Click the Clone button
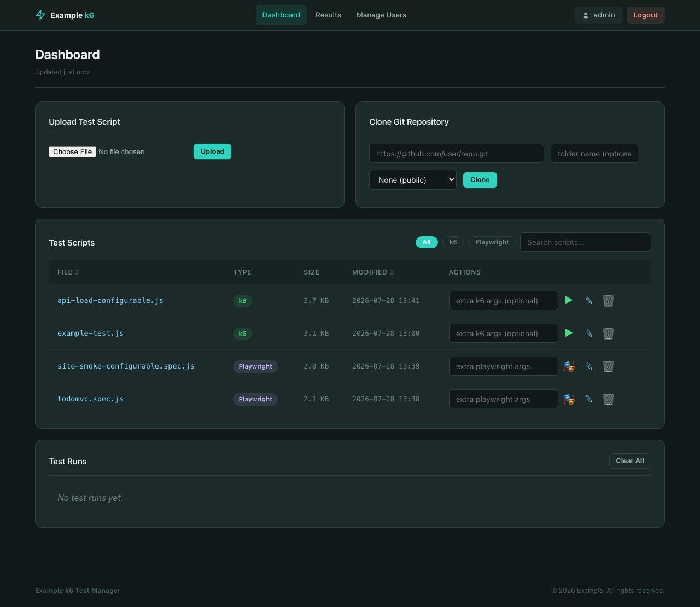Viewport: 700px width, 607px height. [480, 180]
